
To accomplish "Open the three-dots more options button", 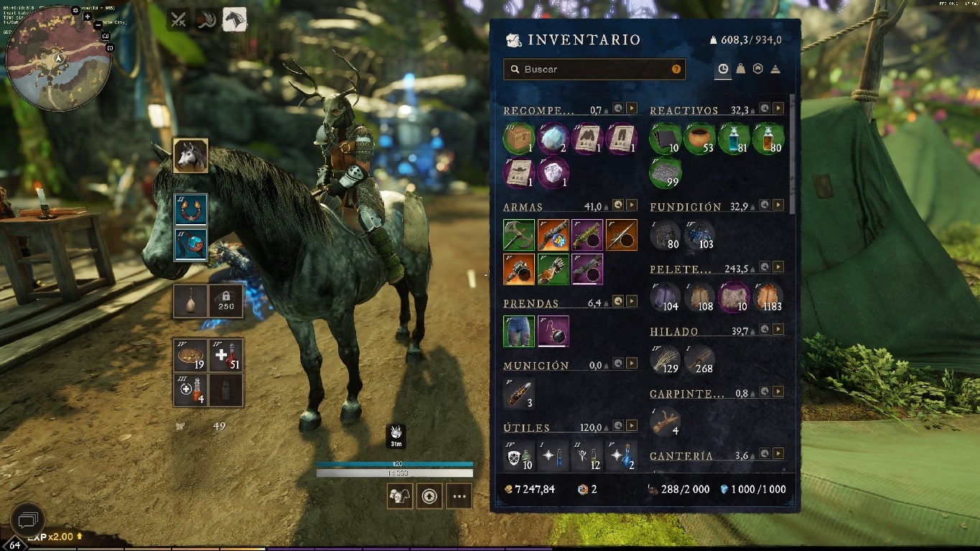I will tap(459, 496).
